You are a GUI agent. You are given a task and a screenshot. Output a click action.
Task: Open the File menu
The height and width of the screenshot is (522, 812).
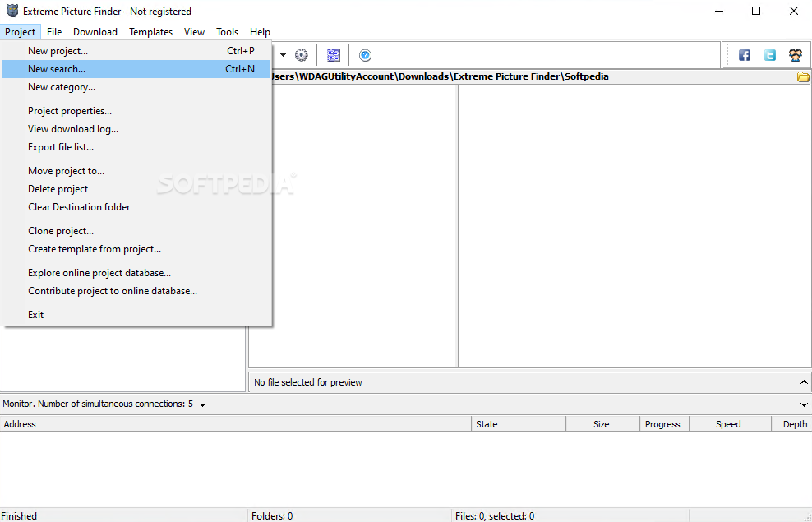pos(54,31)
